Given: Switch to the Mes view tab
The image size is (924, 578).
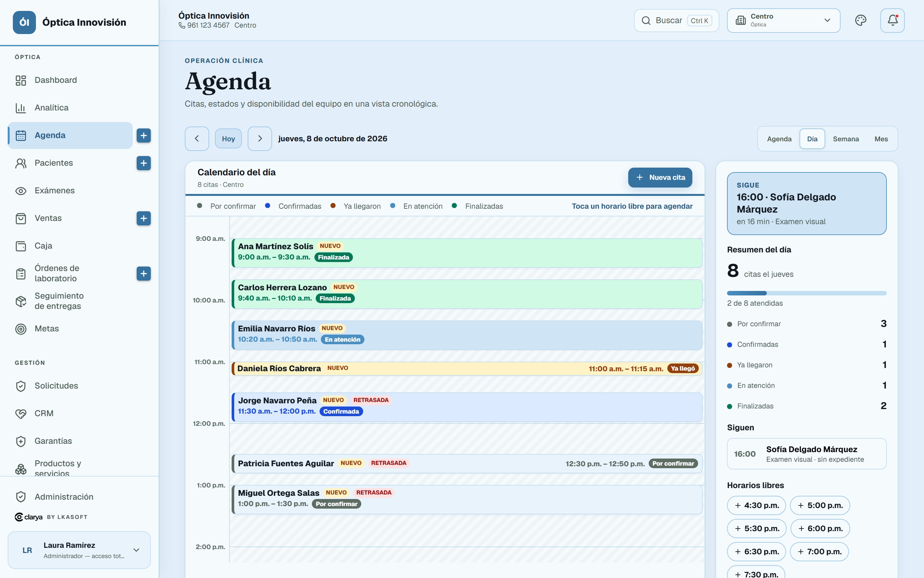Looking at the screenshot, I should click(x=881, y=139).
